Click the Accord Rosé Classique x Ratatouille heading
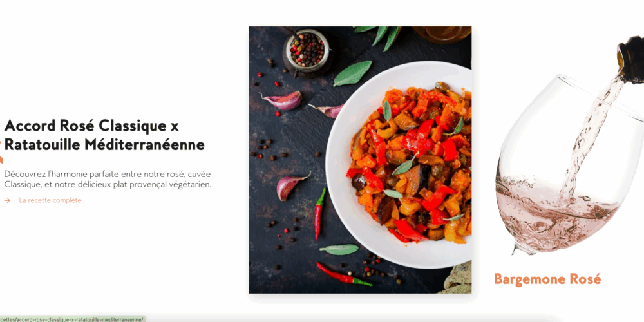The height and width of the screenshot is (322, 644). click(x=104, y=135)
